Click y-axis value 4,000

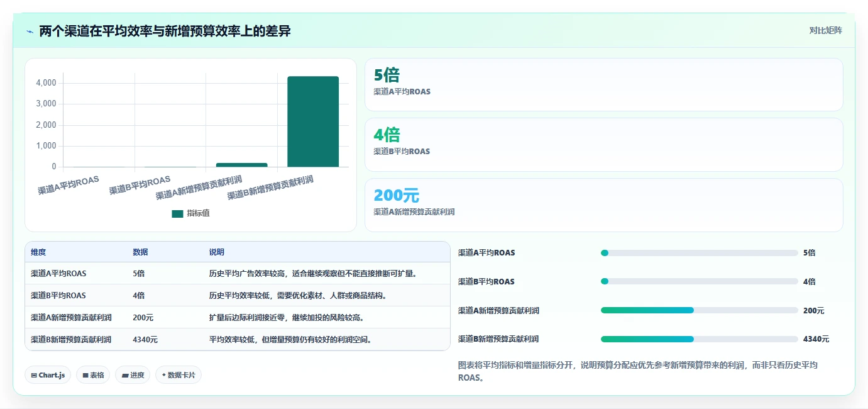47,83
